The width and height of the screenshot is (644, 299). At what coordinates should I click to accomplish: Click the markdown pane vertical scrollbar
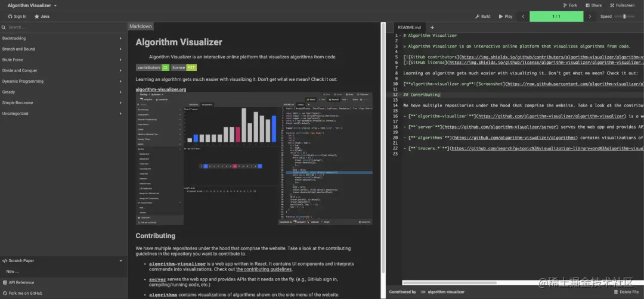(383, 148)
